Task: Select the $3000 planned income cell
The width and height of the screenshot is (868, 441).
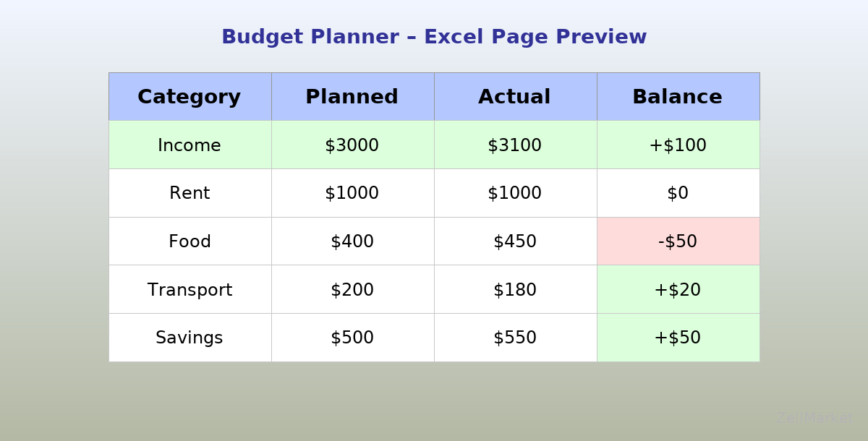Action: [x=352, y=145]
